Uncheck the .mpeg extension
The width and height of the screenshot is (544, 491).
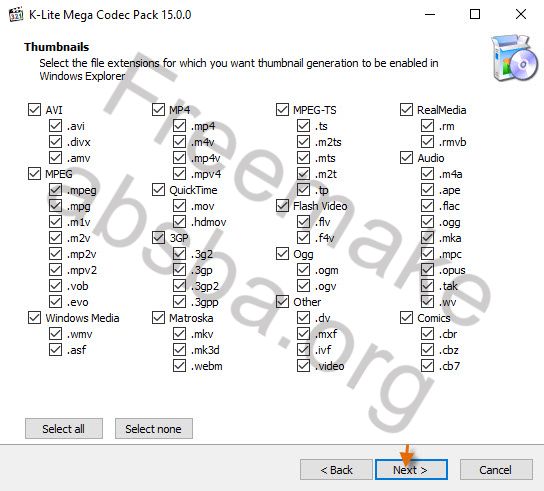pos(56,189)
